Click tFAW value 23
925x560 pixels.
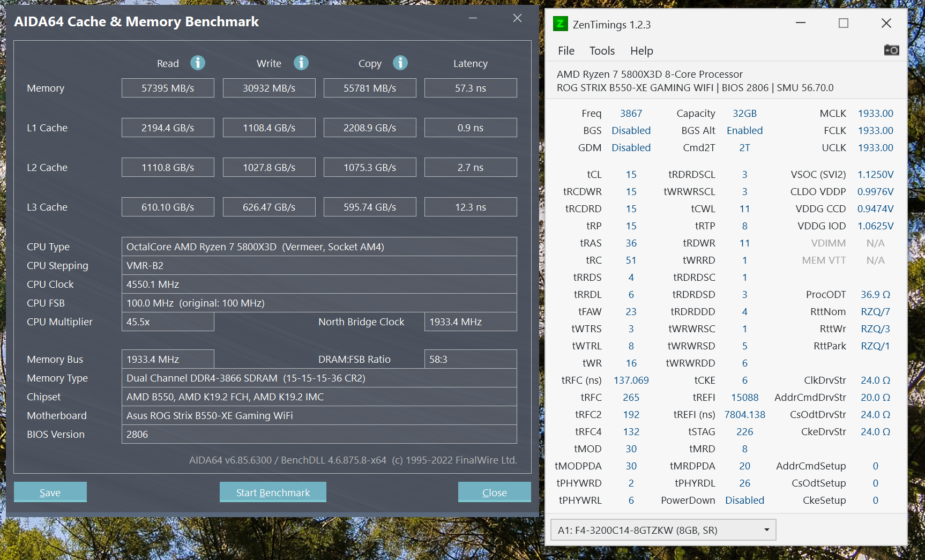point(631,312)
